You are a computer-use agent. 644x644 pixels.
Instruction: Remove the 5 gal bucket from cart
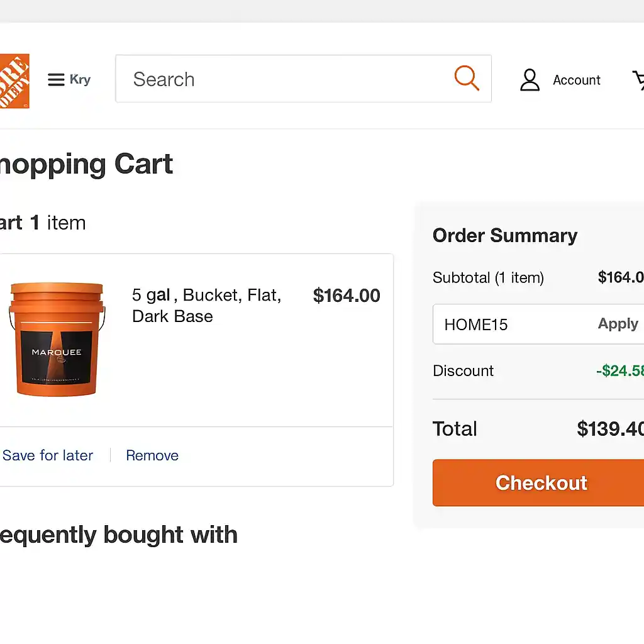[152, 455]
